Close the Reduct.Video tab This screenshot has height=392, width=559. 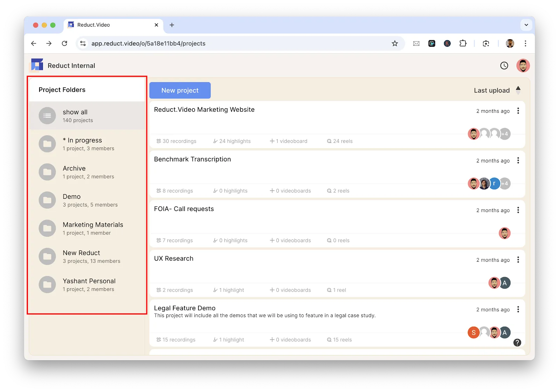coord(156,25)
